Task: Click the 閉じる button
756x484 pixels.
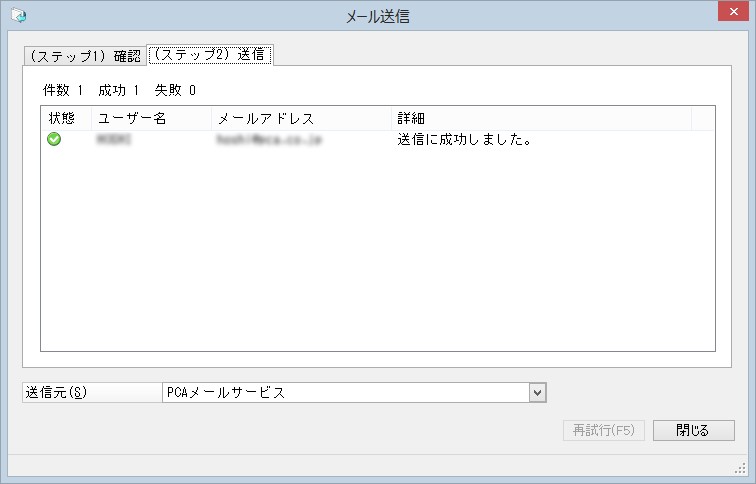Action: point(694,430)
